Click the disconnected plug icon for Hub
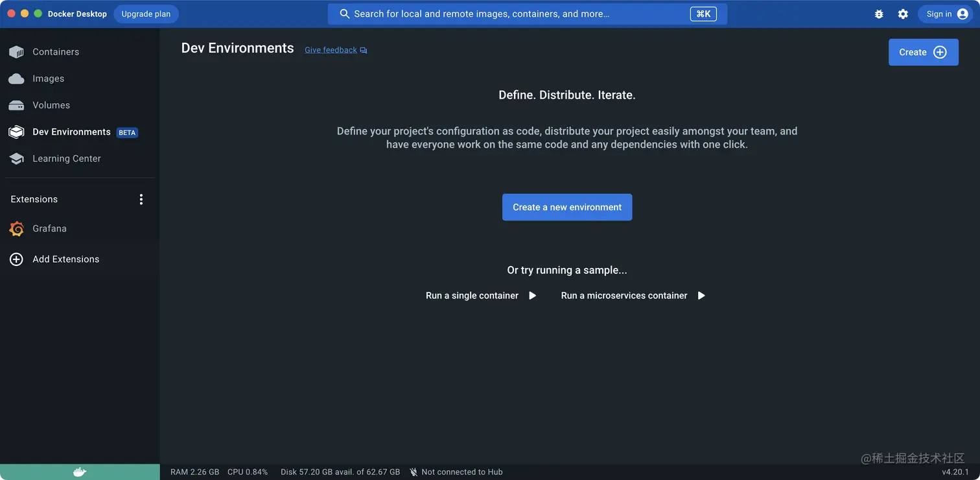The width and height of the screenshot is (980, 480). click(x=414, y=472)
